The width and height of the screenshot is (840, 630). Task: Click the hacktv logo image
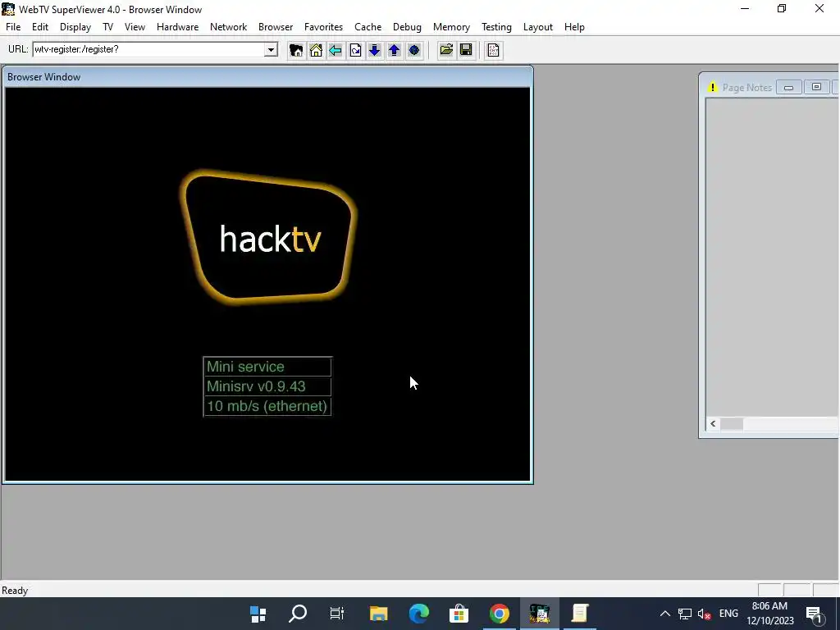[268, 238]
